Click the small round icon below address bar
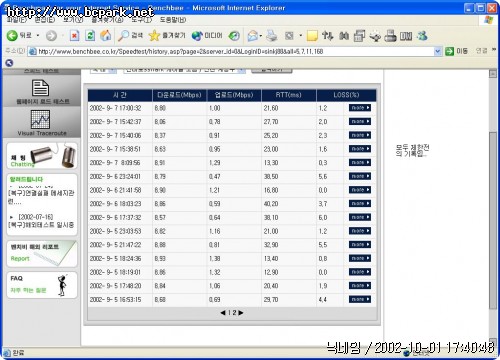This screenshot has height=360, width=500. (9, 62)
